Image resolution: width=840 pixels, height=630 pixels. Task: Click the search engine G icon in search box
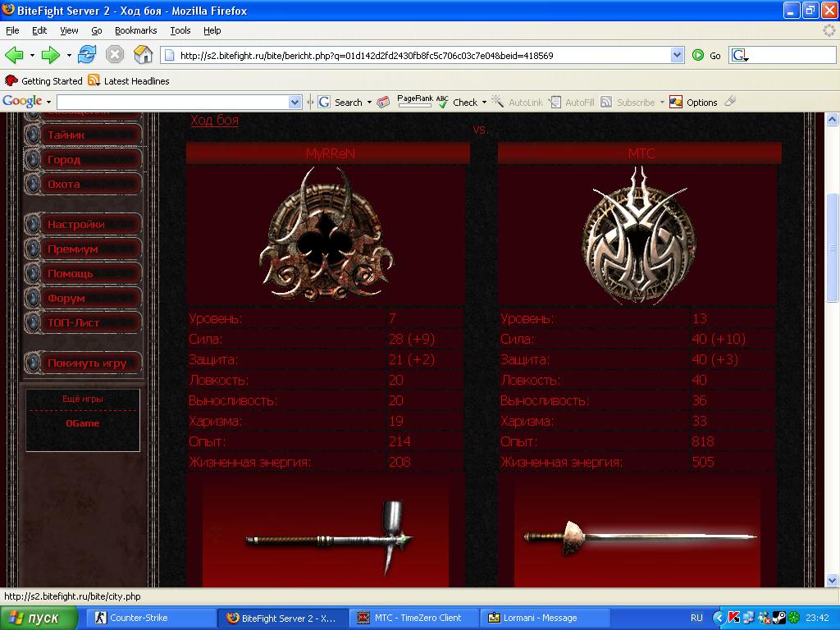tap(740, 55)
